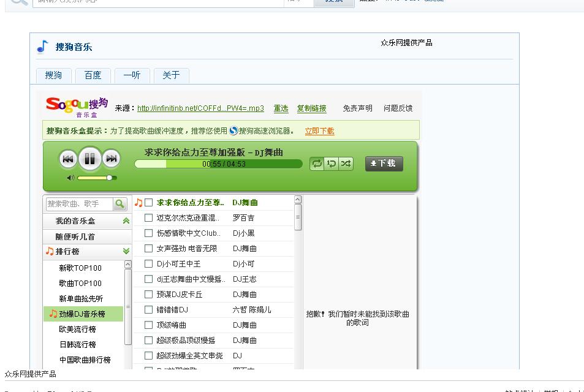584x392 pixels.
Task: Enable single track repeat mode
Action: 332,164
